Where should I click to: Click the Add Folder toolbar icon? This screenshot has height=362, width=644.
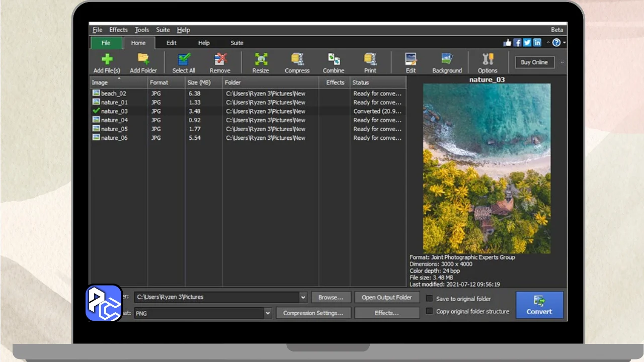click(x=143, y=63)
